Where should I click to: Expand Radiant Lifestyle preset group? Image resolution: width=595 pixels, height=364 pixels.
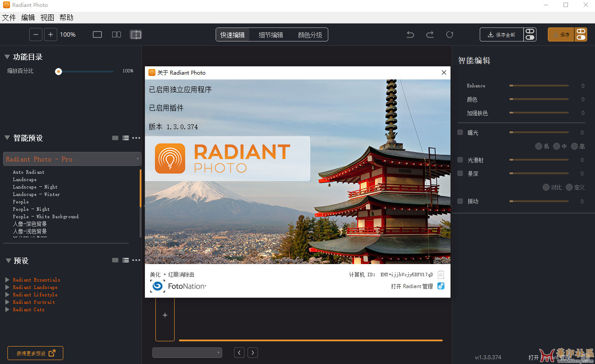(x=7, y=295)
